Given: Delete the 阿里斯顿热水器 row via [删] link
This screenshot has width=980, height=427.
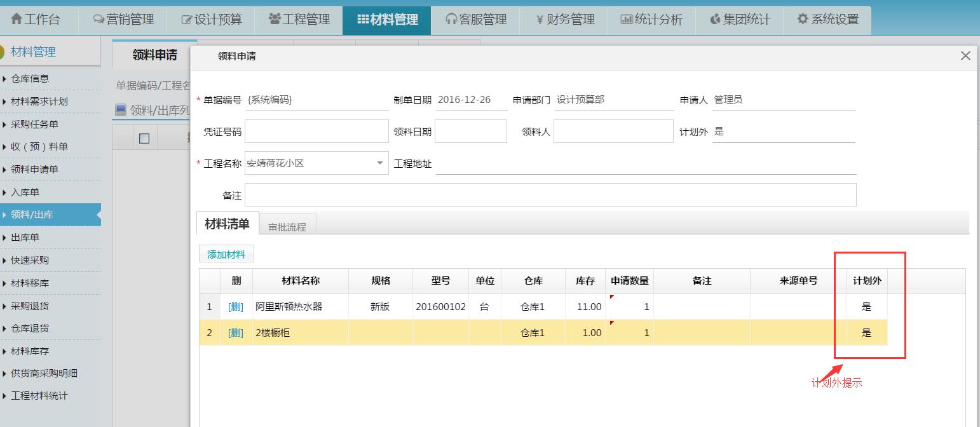Looking at the screenshot, I should tap(235, 306).
